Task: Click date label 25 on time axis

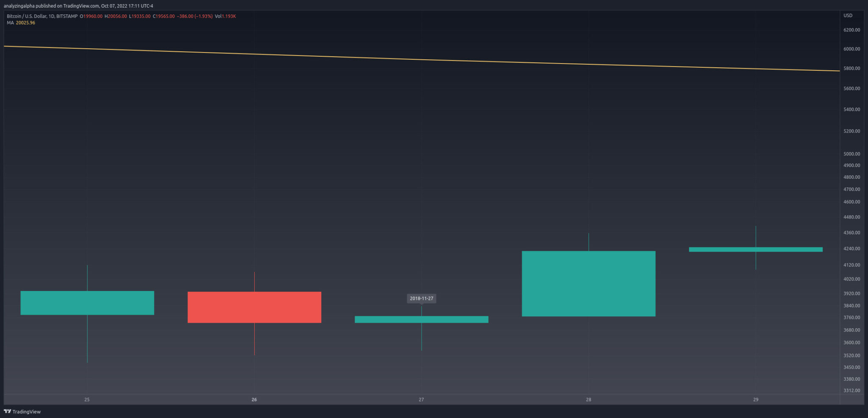Action: 87,399
